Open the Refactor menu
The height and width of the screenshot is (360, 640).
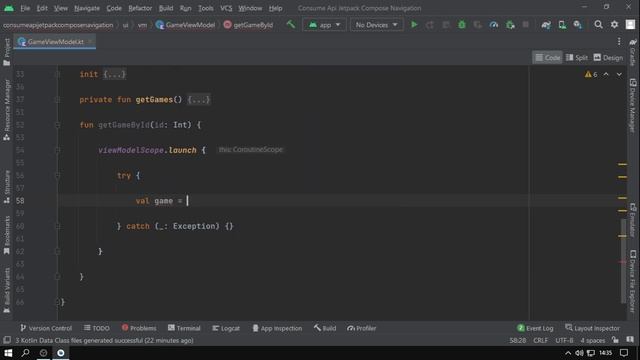tap(140, 8)
